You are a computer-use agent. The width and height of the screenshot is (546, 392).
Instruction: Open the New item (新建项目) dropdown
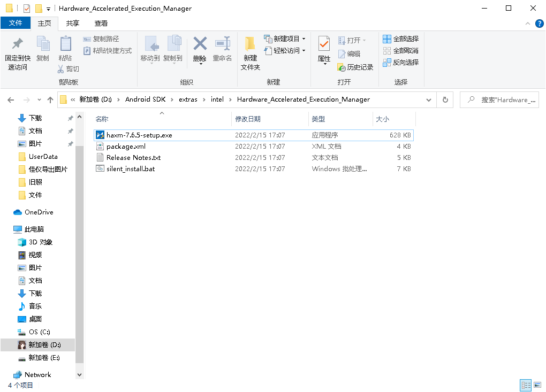point(285,39)
